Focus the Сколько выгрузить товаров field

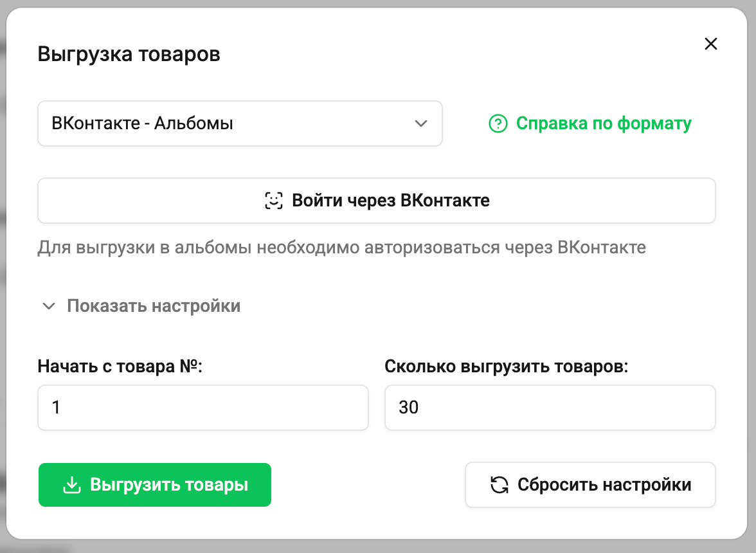click(x=550, y=408)
